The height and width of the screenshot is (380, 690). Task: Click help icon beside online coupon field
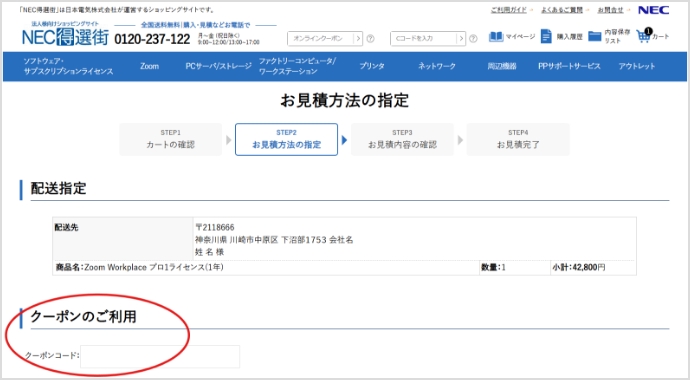pyautogui.click(x=371, y=39)
